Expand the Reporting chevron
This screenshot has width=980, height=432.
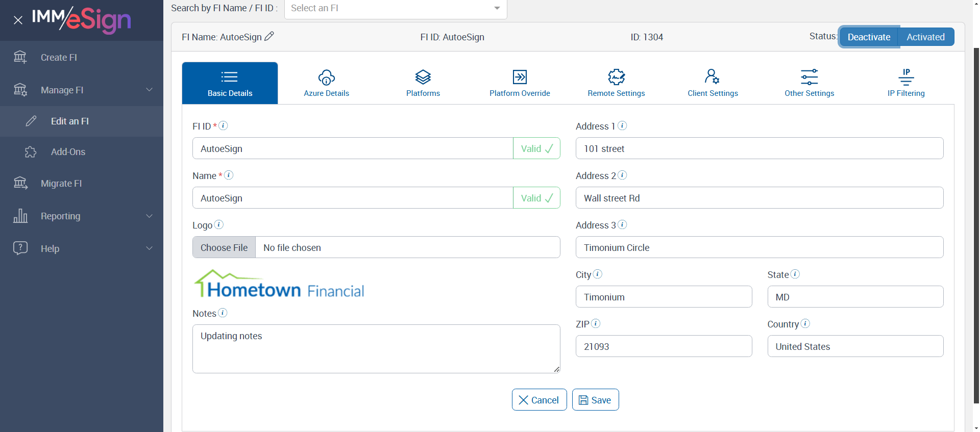[150, 216]
